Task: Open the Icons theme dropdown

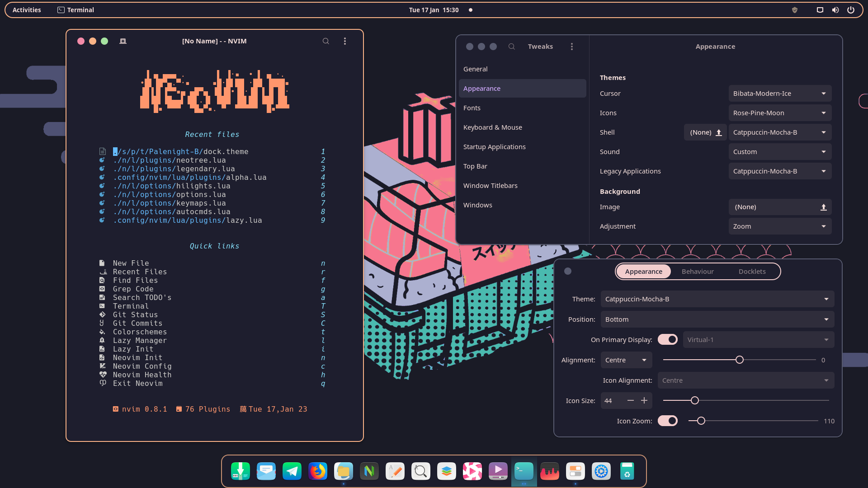Action: tap(780, 113)
